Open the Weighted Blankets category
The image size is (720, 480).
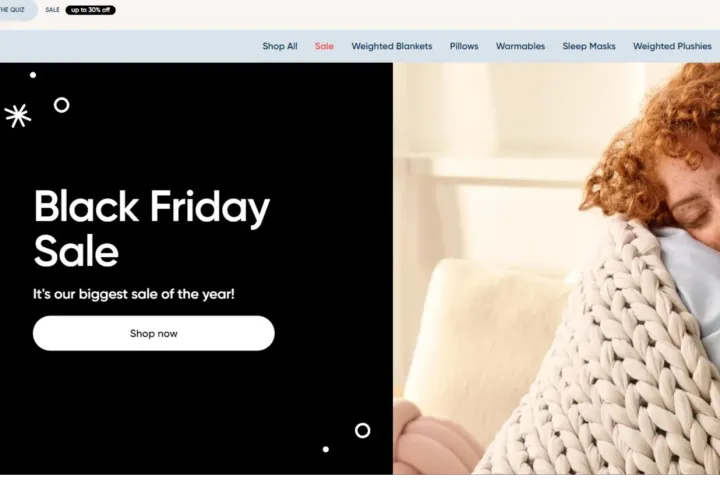392,46
